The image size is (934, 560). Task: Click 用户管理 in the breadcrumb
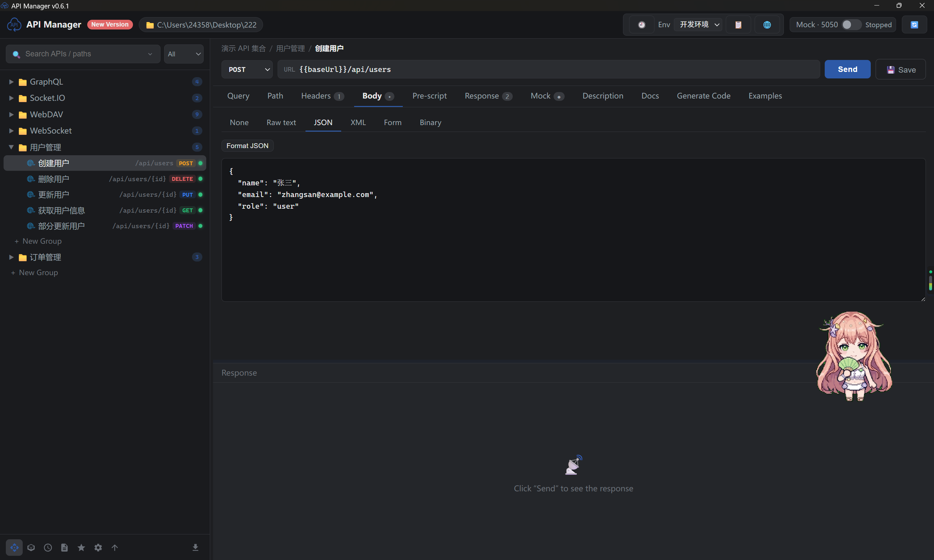pos(290,48)
